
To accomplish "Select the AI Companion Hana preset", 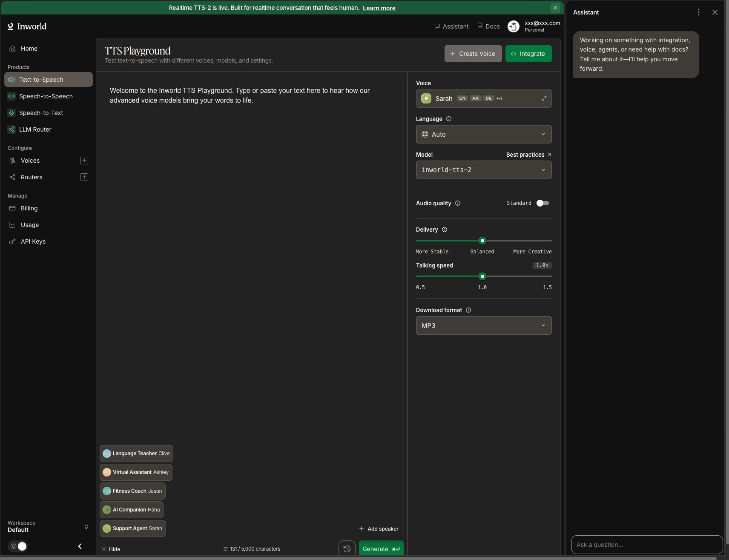I will click(132, 510).
